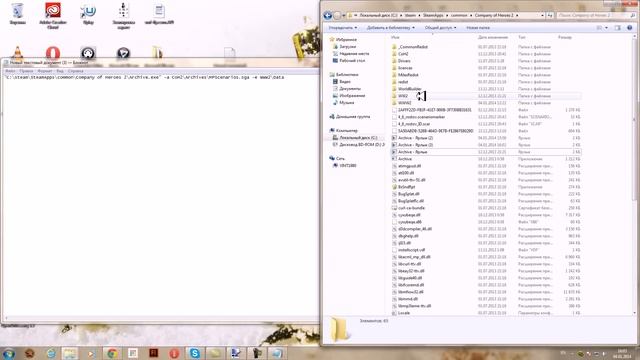Sort files by Тип column header

tap(522, 37)
